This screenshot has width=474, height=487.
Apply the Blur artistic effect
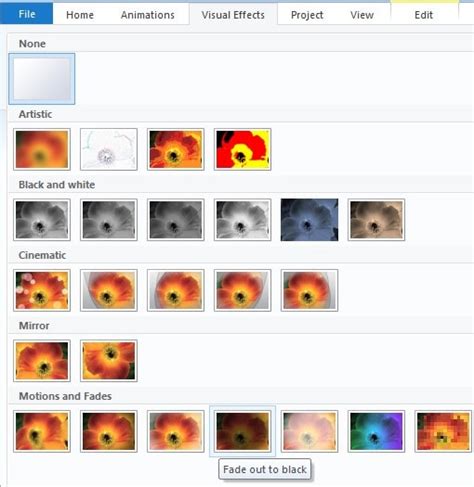[42, 149]
